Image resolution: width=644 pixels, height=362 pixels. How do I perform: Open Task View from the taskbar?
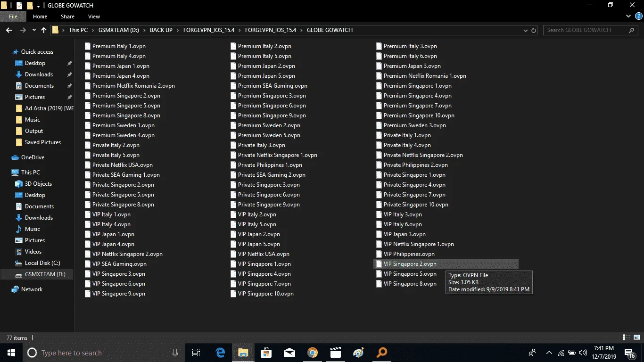(196, 353)
